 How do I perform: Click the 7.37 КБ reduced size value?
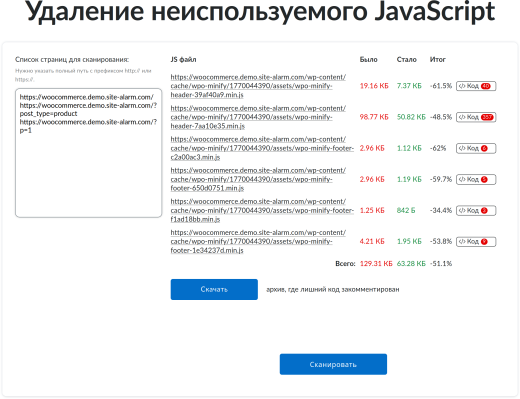[409, 86]
